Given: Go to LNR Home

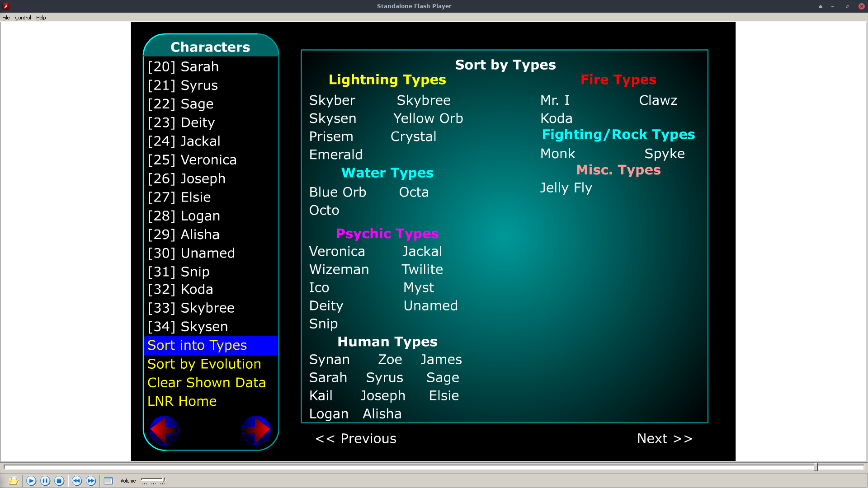Looking at the screenshot, I should (x=182, y=401).
